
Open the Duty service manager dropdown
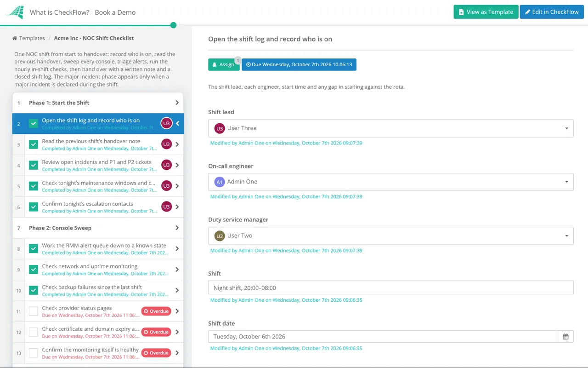click(391, 236)
